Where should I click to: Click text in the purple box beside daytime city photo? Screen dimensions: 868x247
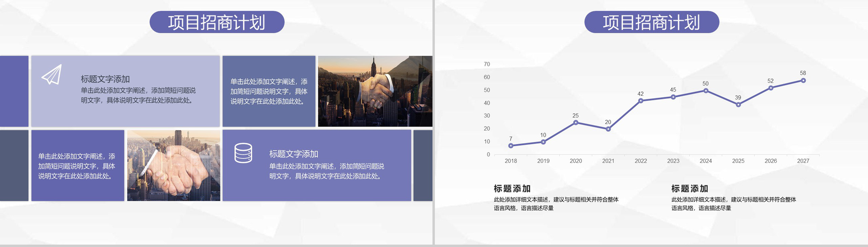point(77,166)
